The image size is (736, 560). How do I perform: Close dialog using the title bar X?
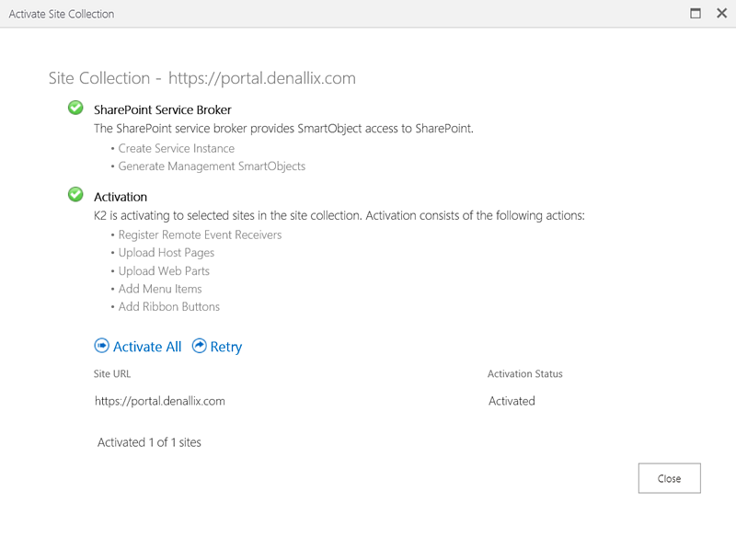[x=721, y=14]
